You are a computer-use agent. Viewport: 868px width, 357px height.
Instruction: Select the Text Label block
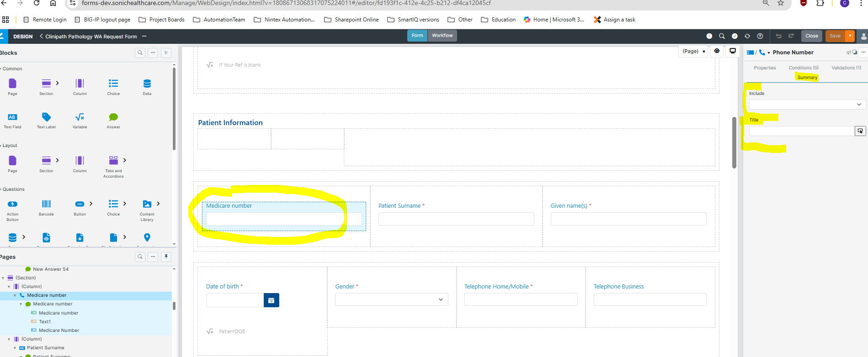[46, 117]
